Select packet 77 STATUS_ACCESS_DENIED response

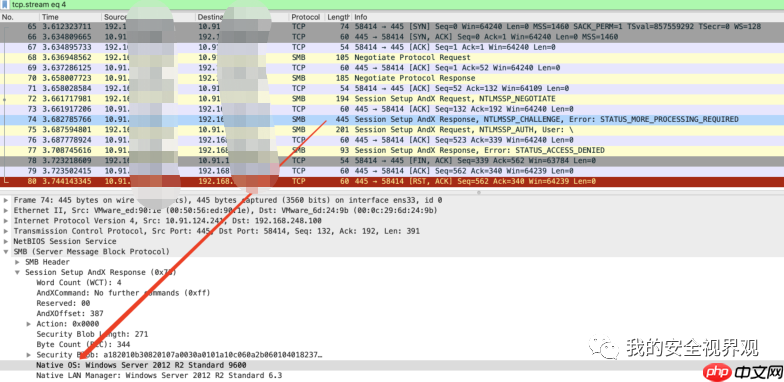coord(392,150)
